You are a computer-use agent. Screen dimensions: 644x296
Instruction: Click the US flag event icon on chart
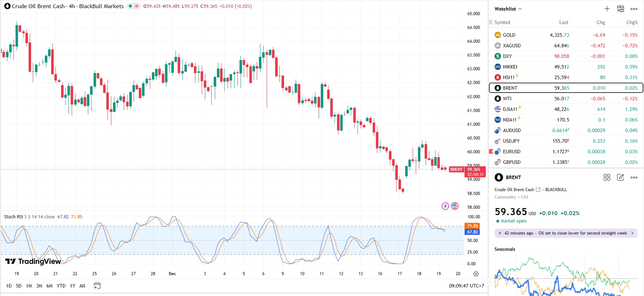[455, 206]
